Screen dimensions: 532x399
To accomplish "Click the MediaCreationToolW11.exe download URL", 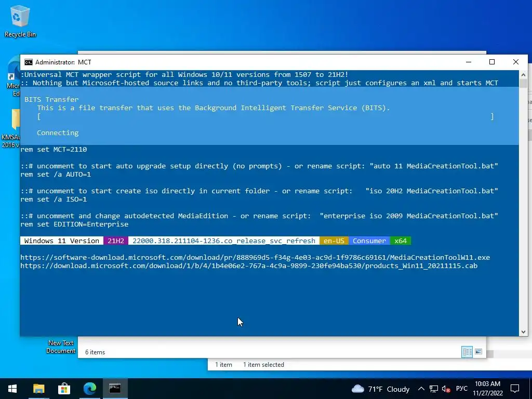I will (255, 258).
